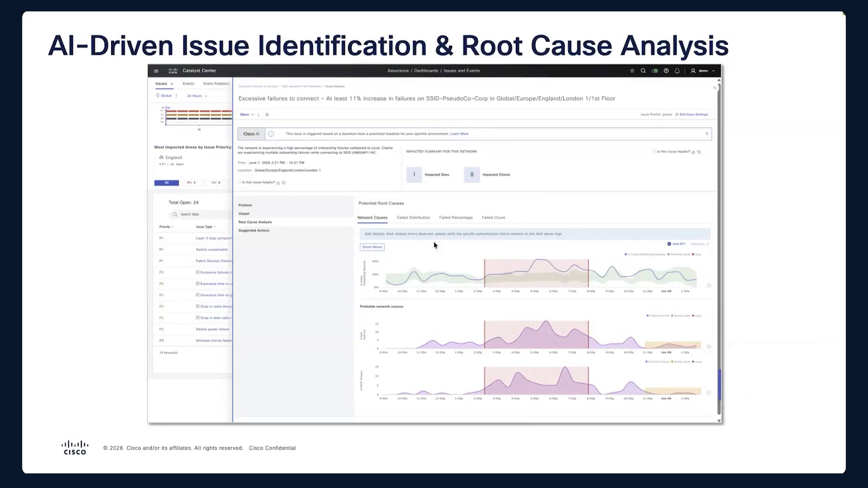Open the help question mark icon
Viewport: 868px width, 488px height.
click(666, 71)
